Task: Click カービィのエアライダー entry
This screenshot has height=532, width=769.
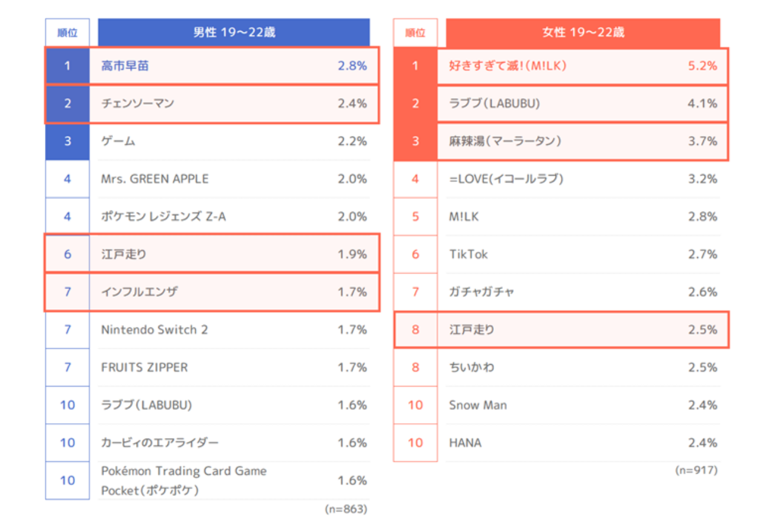Action: [160, 443]
